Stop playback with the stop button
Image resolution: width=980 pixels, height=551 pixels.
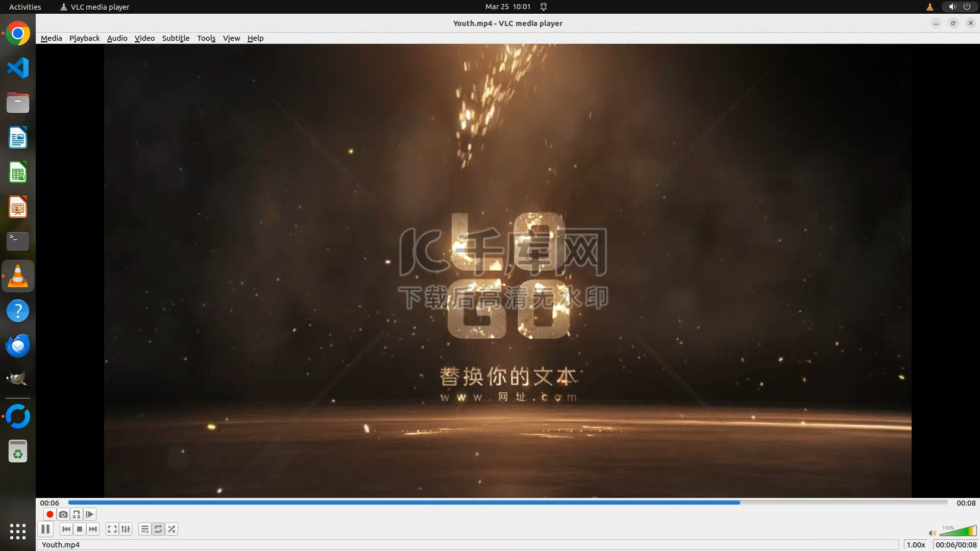(80, 529)
